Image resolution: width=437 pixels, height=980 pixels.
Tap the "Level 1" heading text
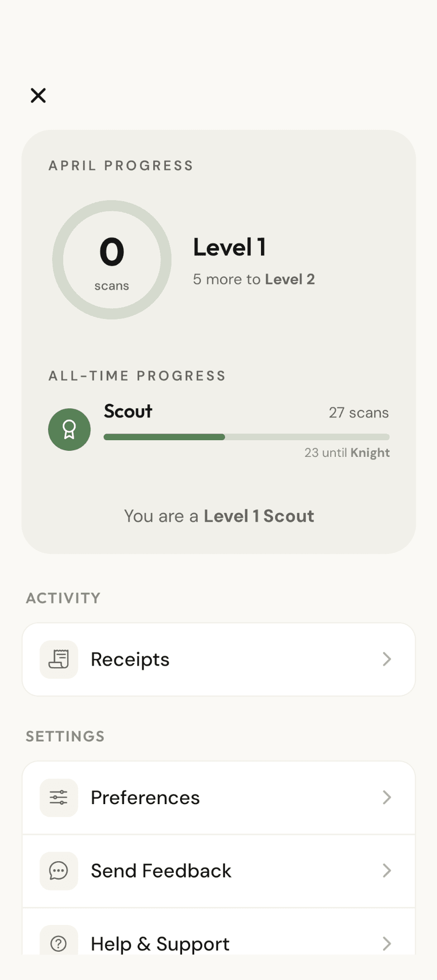coord(230,248)
